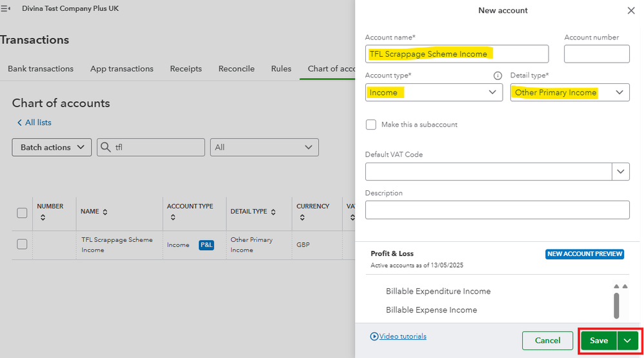Click the Cancel button

click(x=547, y=341)
